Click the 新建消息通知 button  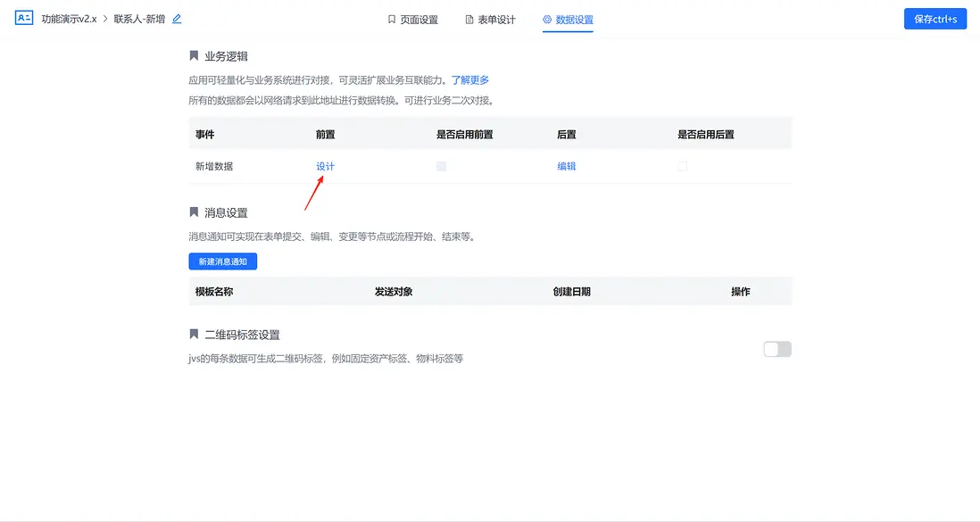pyautogui.click(x=222, y=261)
